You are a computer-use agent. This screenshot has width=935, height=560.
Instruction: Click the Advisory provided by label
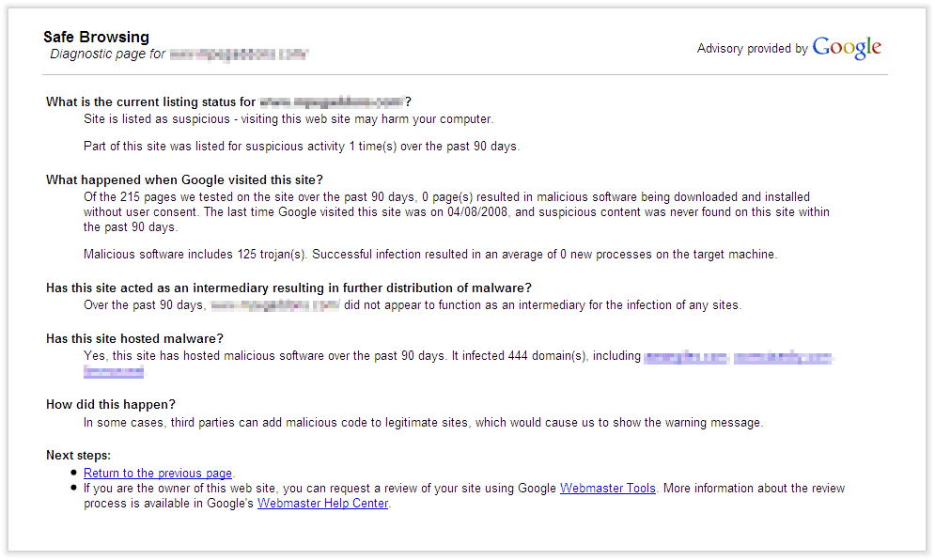tap(752, 48)
